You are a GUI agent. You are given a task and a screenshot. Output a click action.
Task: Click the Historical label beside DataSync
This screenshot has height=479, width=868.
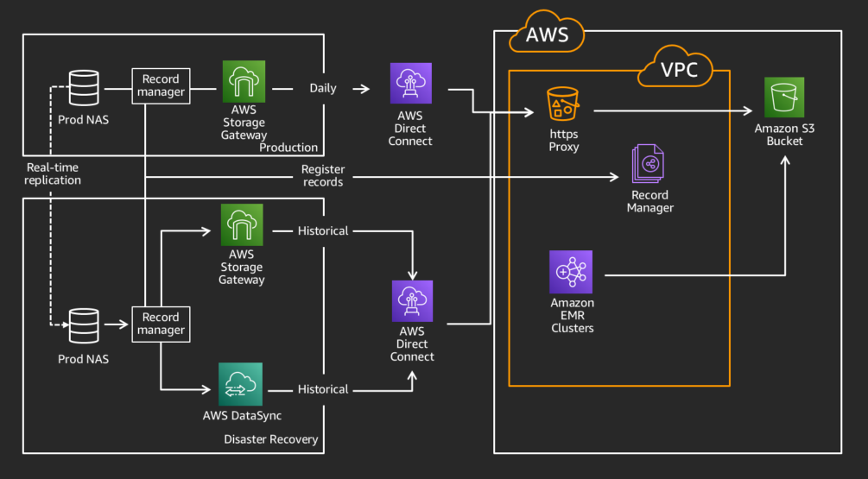[323, 389]
